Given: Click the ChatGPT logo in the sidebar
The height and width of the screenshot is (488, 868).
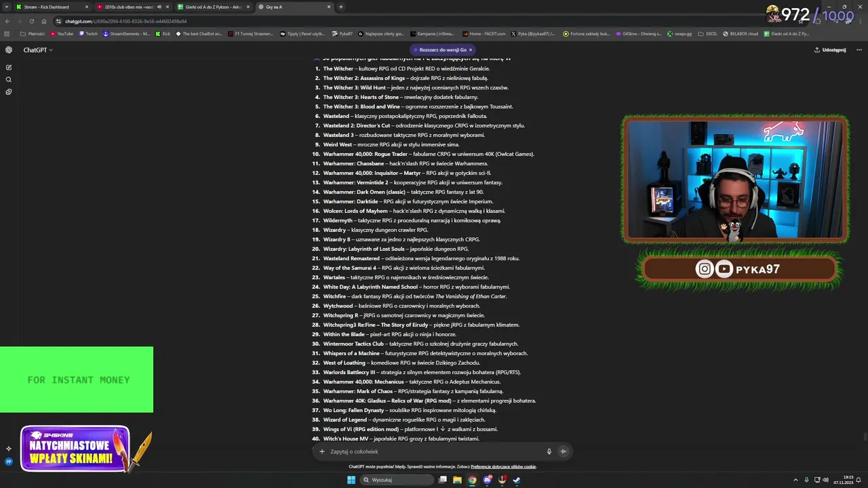Looking at the screenshot, I should pos(9,49).
